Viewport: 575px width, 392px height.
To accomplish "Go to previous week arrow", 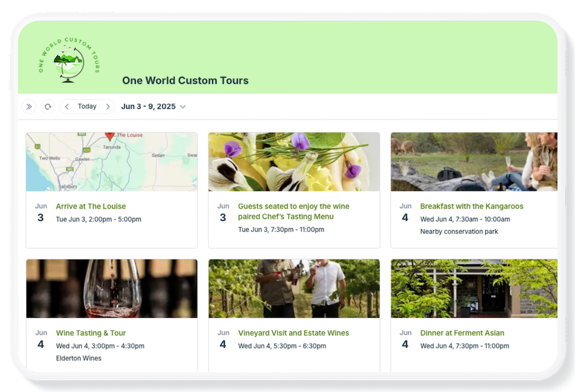I will pyautogui.click(x=67, y=107).
